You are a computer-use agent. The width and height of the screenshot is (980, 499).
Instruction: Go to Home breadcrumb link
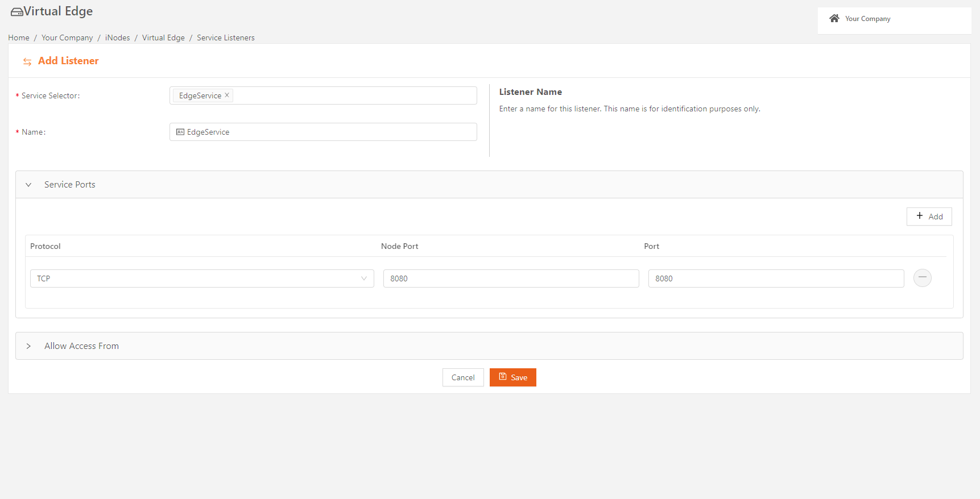pos(19,38)
